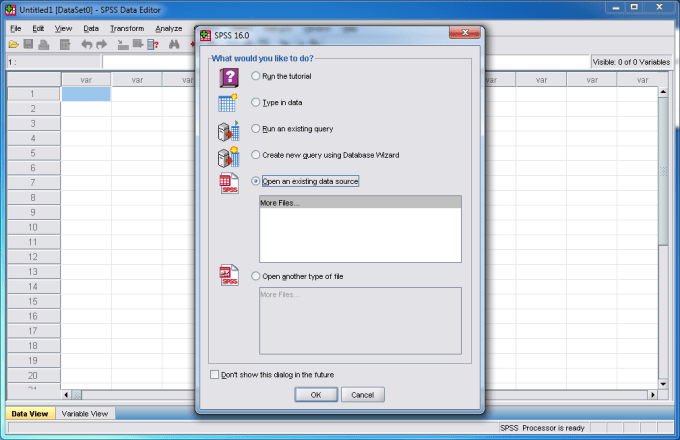Click the Redo arrow in toolbar
The image size is (680, 440).
pyautogui.click(x=101, y=44)
